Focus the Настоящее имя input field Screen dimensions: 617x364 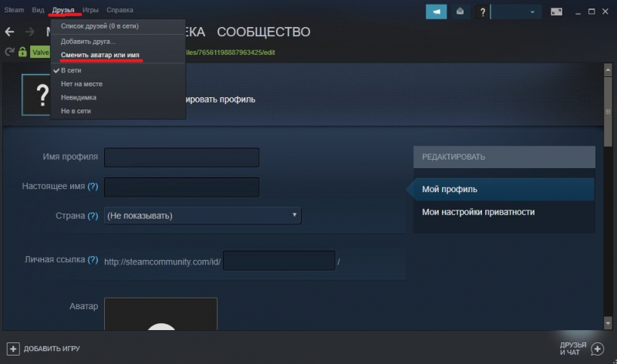pyautogui.click(x=181, y=187)
